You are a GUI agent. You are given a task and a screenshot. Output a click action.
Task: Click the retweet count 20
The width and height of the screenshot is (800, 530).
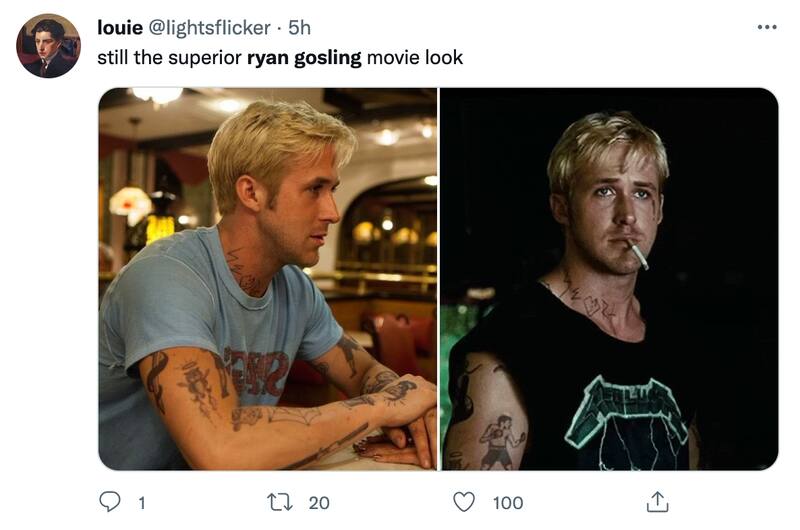(319, 503)
